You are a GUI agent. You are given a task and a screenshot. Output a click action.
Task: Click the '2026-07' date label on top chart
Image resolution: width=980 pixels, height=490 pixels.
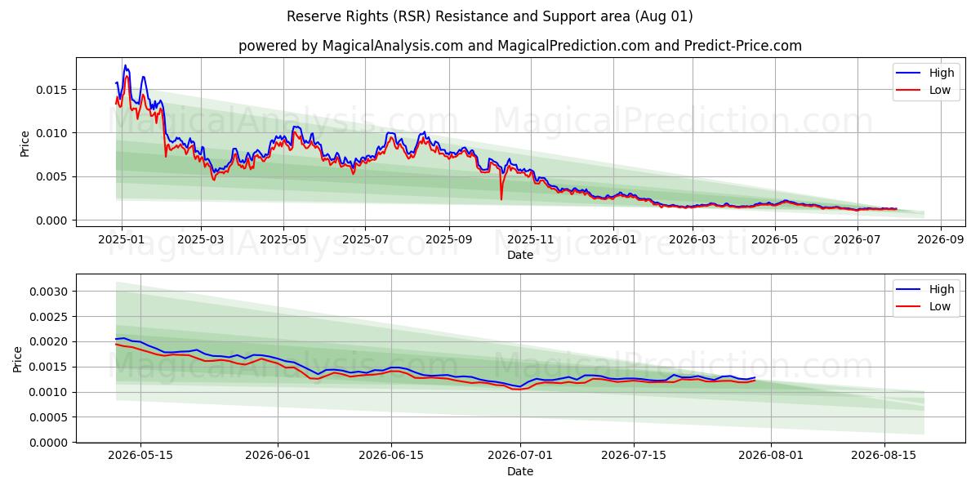click(857, 239)
